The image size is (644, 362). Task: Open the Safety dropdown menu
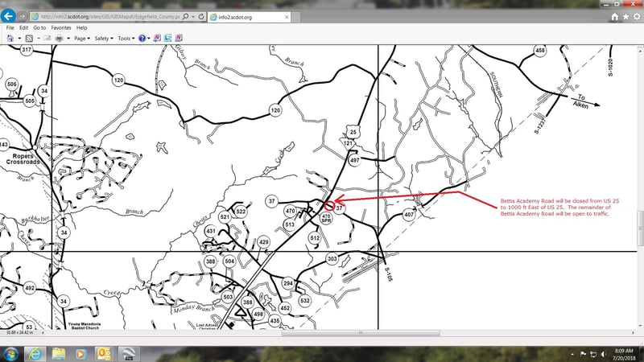click(x=104, y=38)
